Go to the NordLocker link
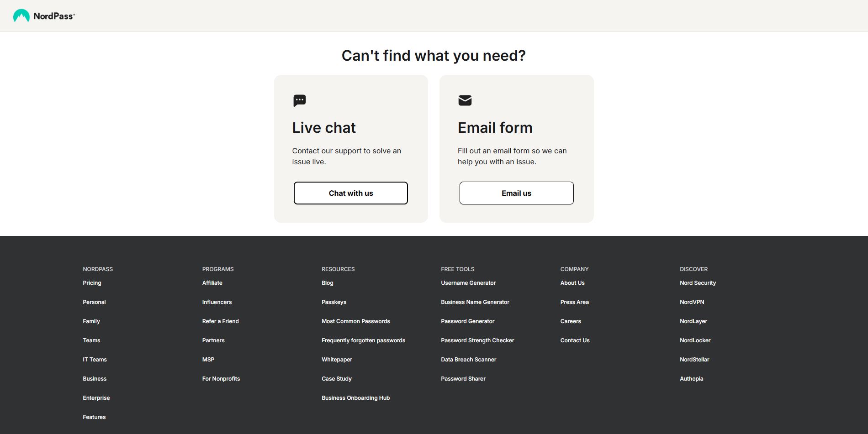The image size is (868, 434). [695, 340]
